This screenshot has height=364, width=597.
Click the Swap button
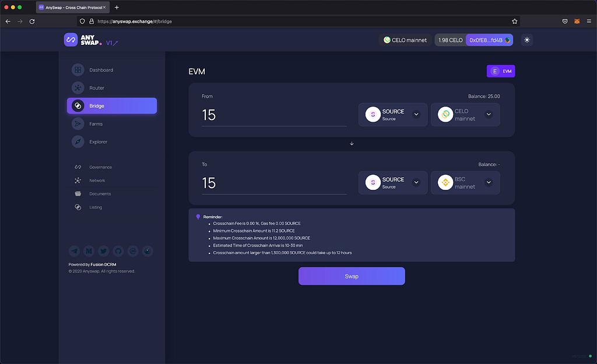(x=352, y=276)
